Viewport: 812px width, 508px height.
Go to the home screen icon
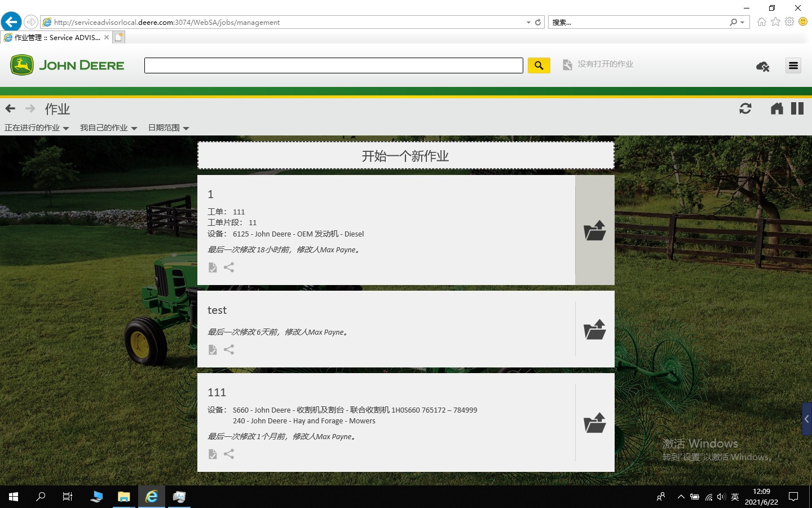(x=777, y=108)
